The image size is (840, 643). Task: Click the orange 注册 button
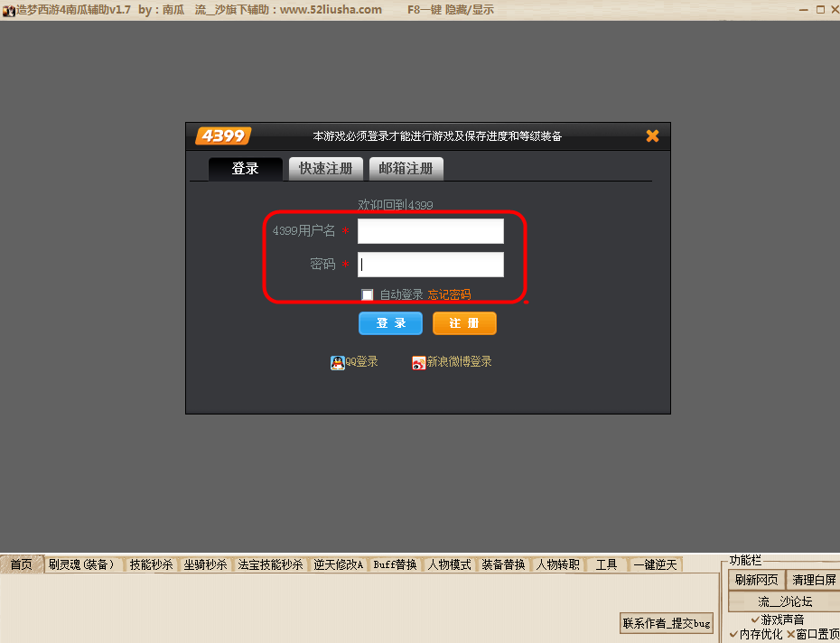(464, 323)
